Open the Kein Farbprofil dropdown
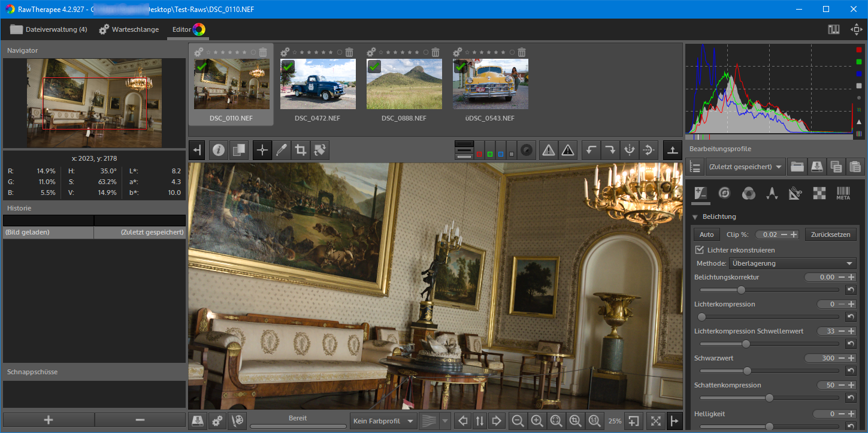Viewport: 868px width, 433px height. point(383,421)
